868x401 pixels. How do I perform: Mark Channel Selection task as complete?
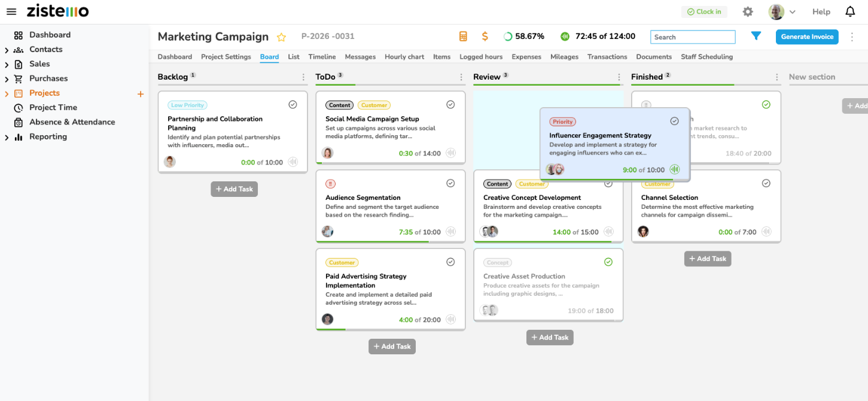pos(766,183)
